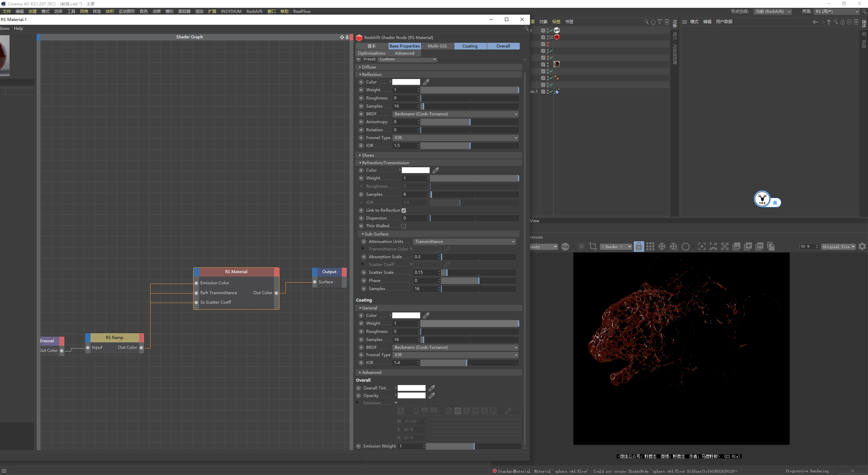The height and width of the screenshot is (475, 868).
Task: Click the save snapshot plus icon
Action: tap(748, 247)
